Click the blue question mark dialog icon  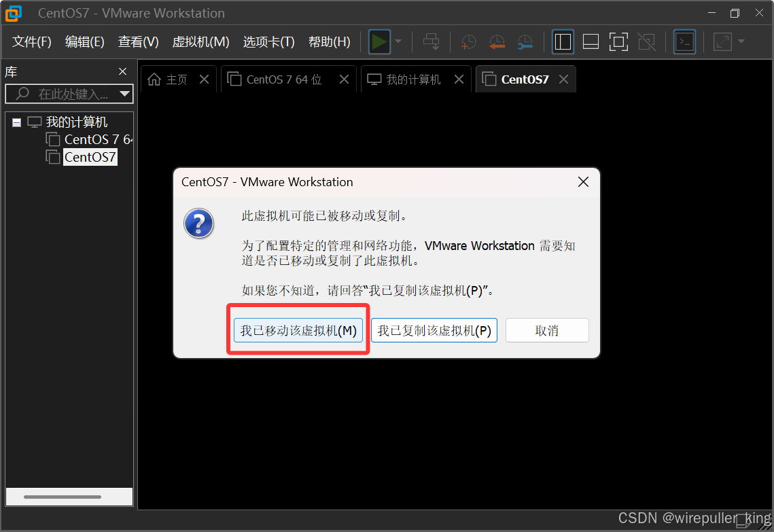click(x=199, y=224)
